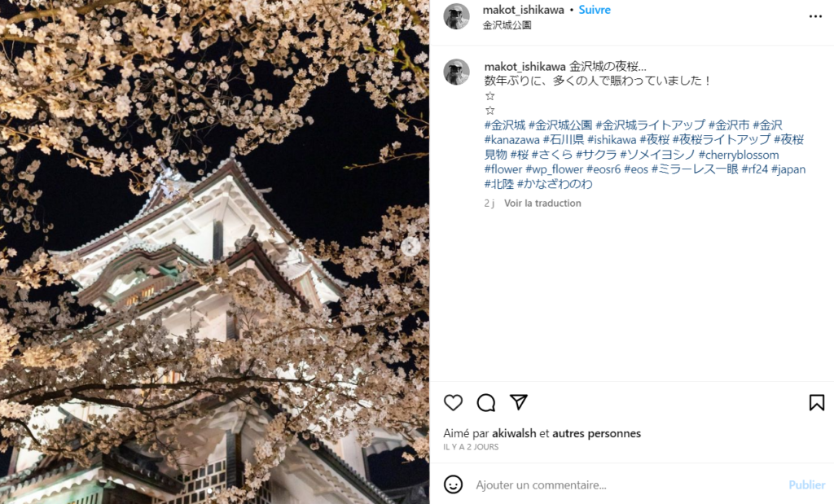The width and height of the screenshot is (834, 504).
Task: Advance to the next photo with carousel arrow
Action: tap(410, 247)
